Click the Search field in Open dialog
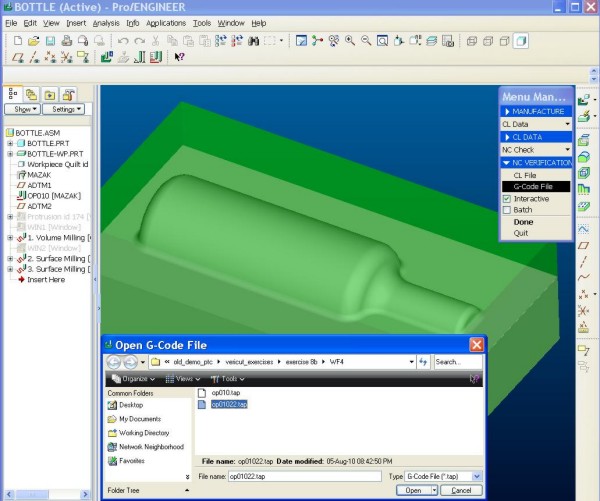The image size is (600, 501). pyautogui.click(x=458, y=362)
